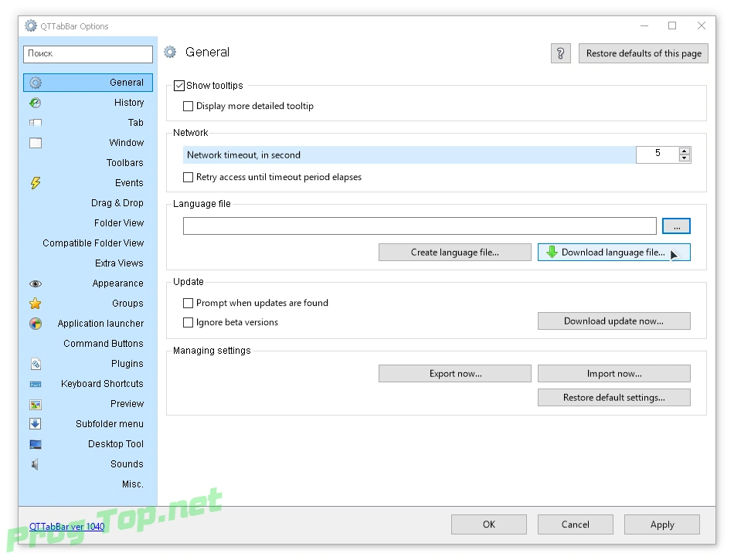The image size is (734, 560).
Task: Click the Preview picture icon
Action: tap(36, 404)
